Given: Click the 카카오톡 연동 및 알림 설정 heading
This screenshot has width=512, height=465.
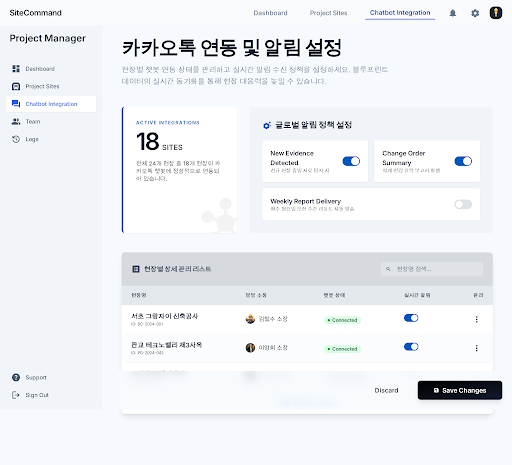Looking at the screenshot, I should (x=232, y=48).
